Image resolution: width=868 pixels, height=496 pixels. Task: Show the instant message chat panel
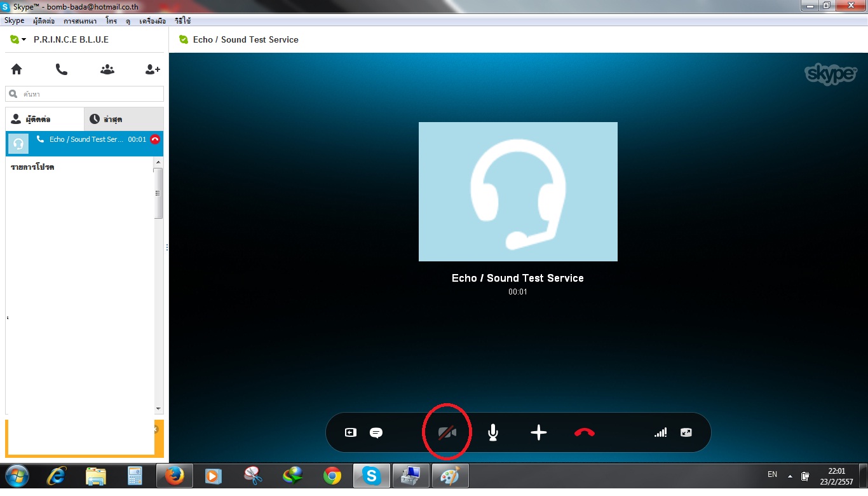coord(376,432)
